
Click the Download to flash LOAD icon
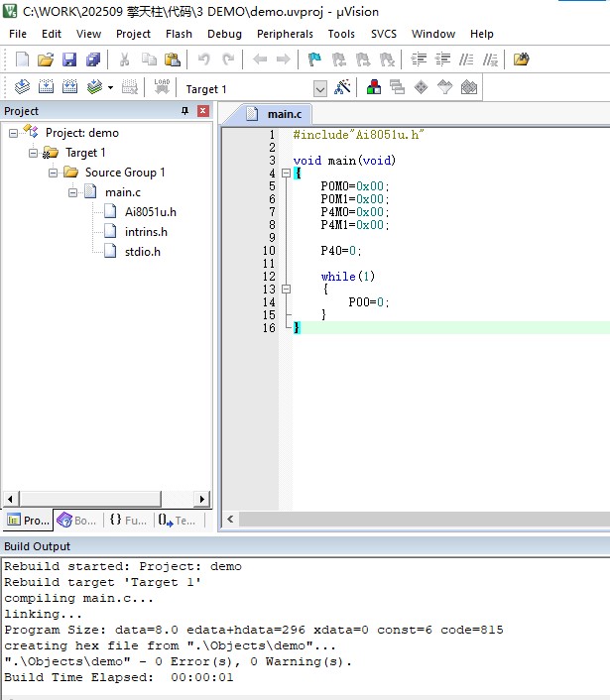coord(162,88)
